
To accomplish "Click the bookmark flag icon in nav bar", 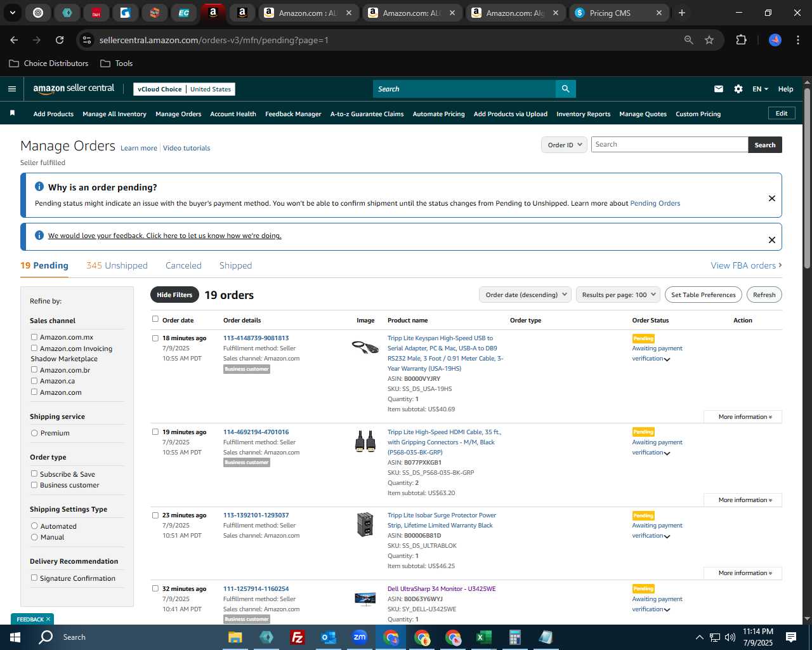I will 12,114.
